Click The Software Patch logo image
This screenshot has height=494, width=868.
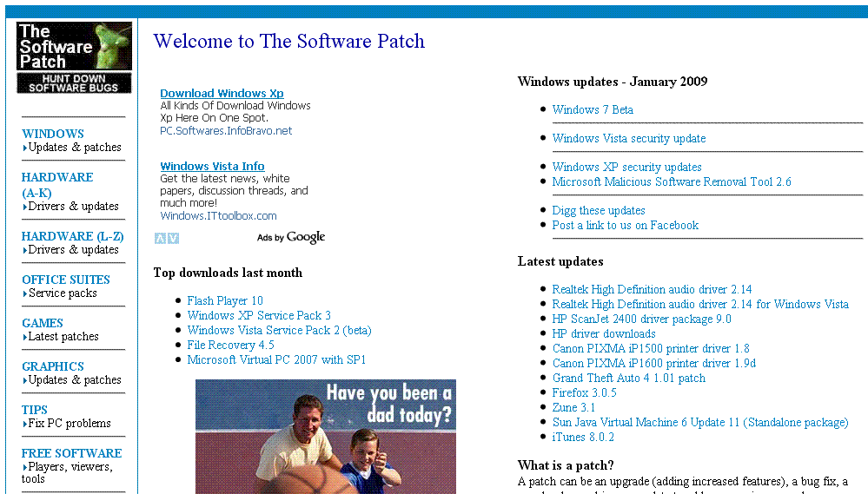point(74,57)
